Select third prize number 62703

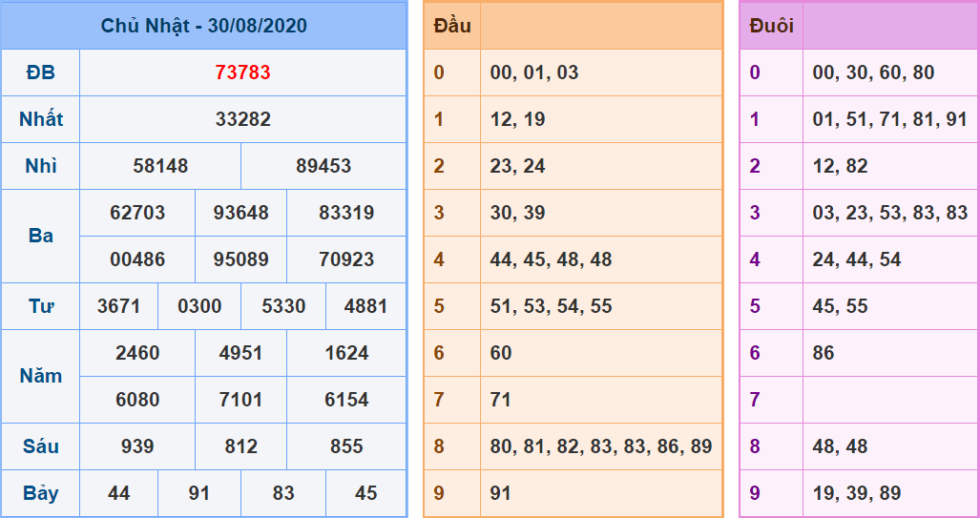tap(137, 213)
